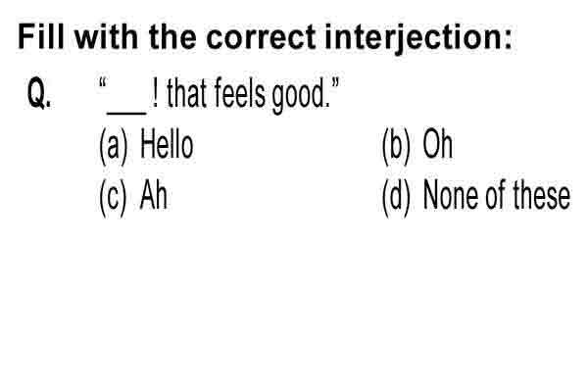Click the word feels in the question

click(241, 93)
